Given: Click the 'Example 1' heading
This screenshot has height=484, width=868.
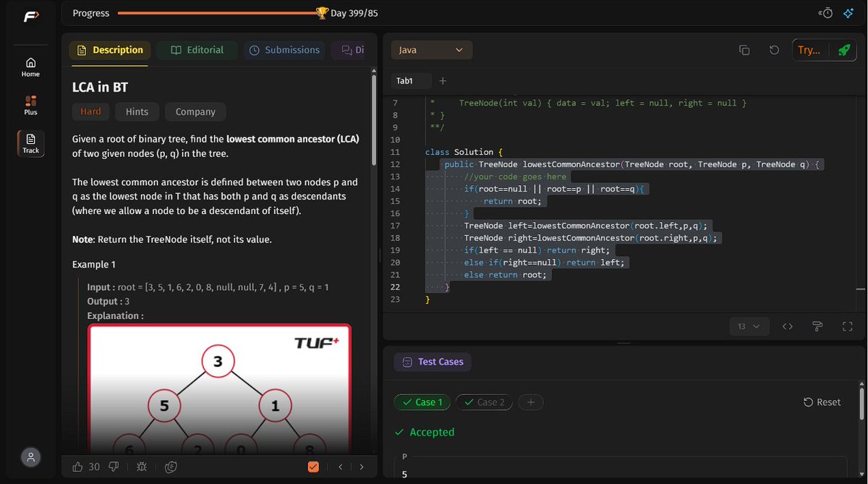Looking at the screenshot, I should click(x=94, y=265).
